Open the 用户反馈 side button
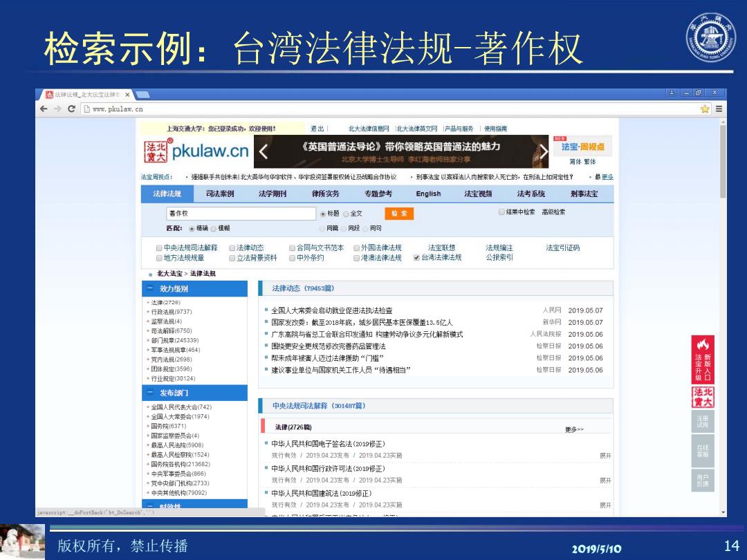The image size is (747, 560). (703, 480)
